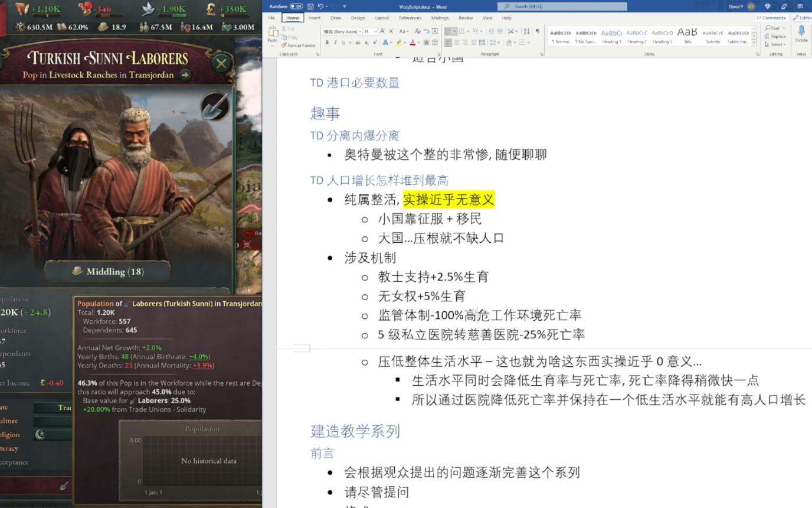Viewport: 812px width, 508px height.
Task: Open the font size dropdown
Action: [375, 31]
